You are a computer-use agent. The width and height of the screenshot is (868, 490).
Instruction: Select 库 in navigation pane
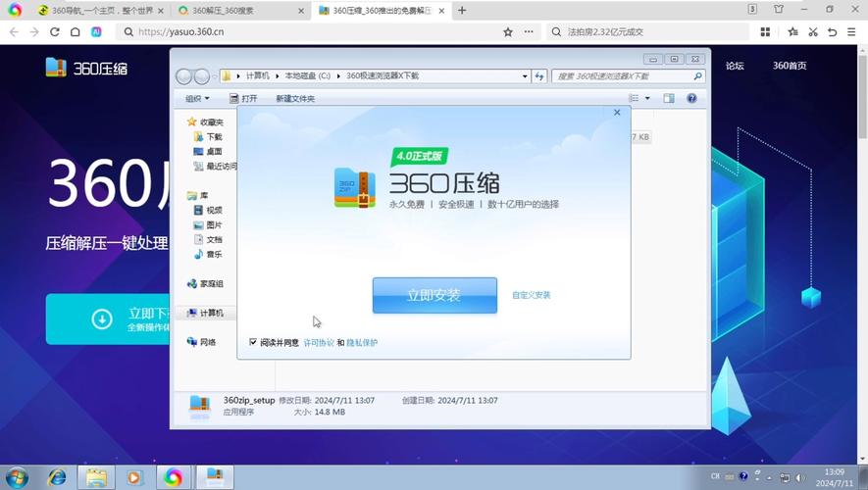[198, 195]
